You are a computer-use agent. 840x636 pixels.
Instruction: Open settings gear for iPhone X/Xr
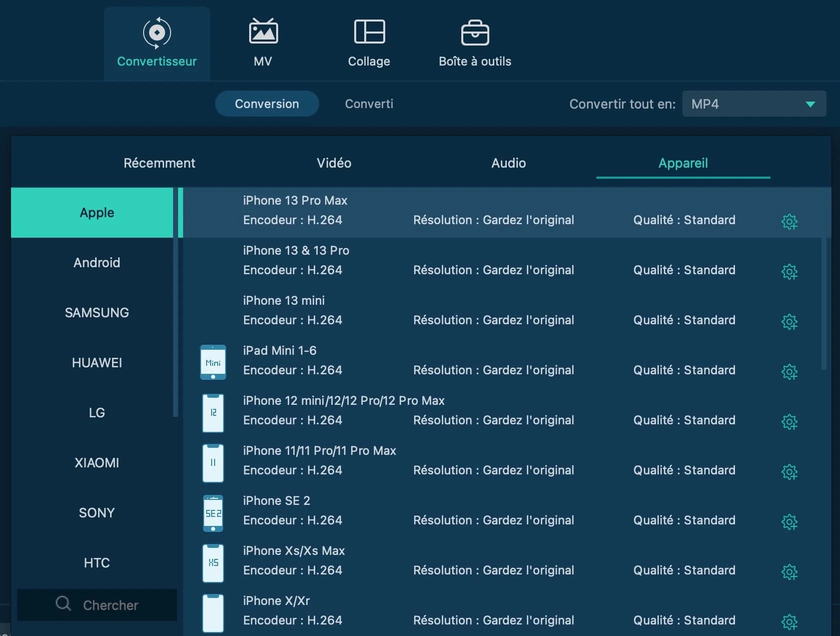coord(789,622)
